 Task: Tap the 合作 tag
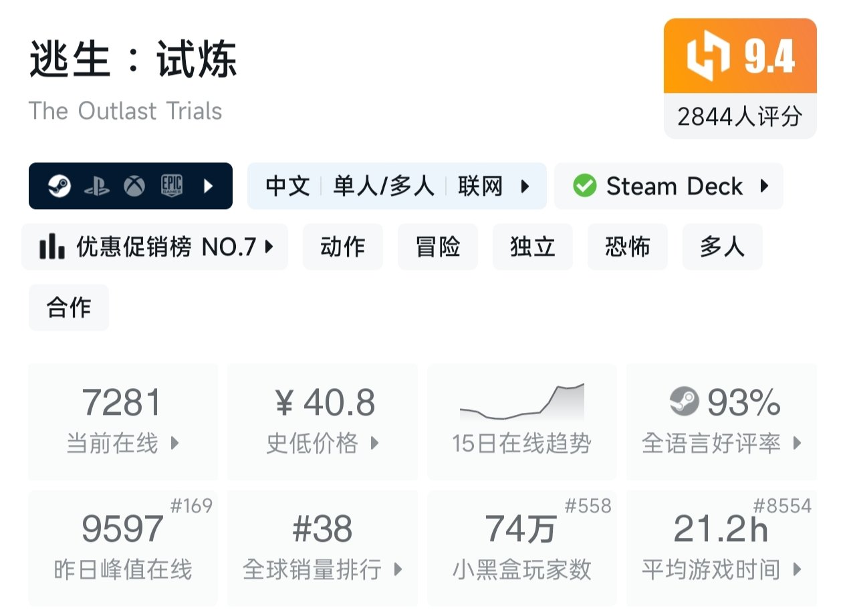click(x=69, y=307)
